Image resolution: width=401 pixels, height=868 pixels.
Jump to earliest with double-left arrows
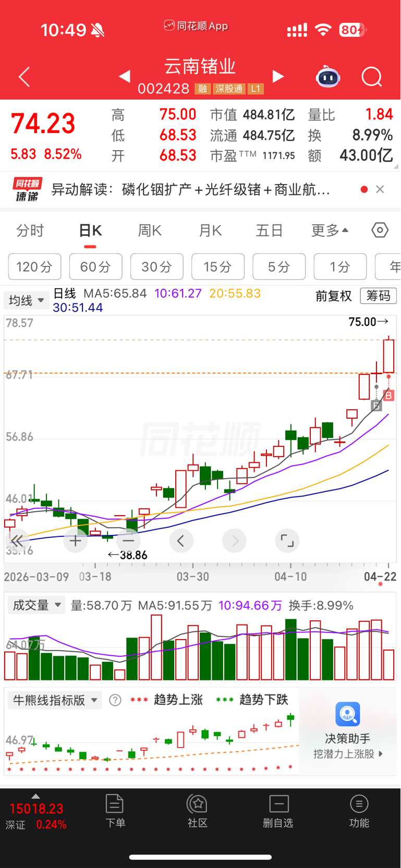17,541
